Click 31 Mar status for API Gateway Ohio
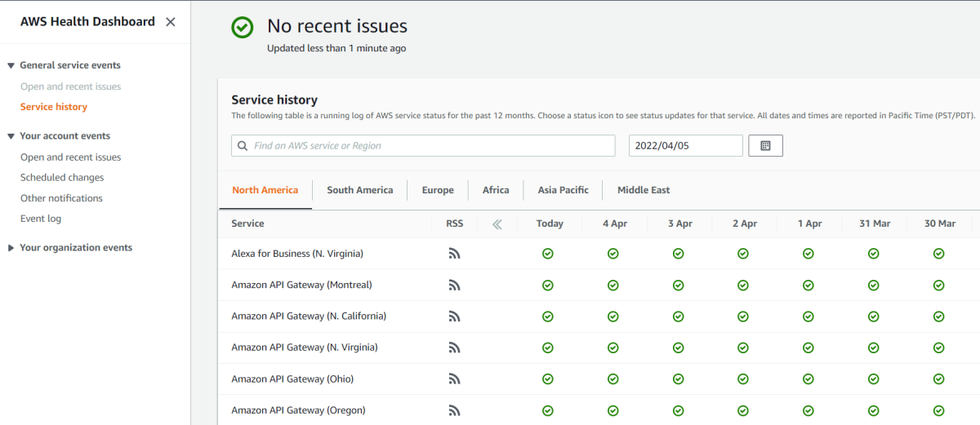 pyautogui.click(x=874, y=379)
